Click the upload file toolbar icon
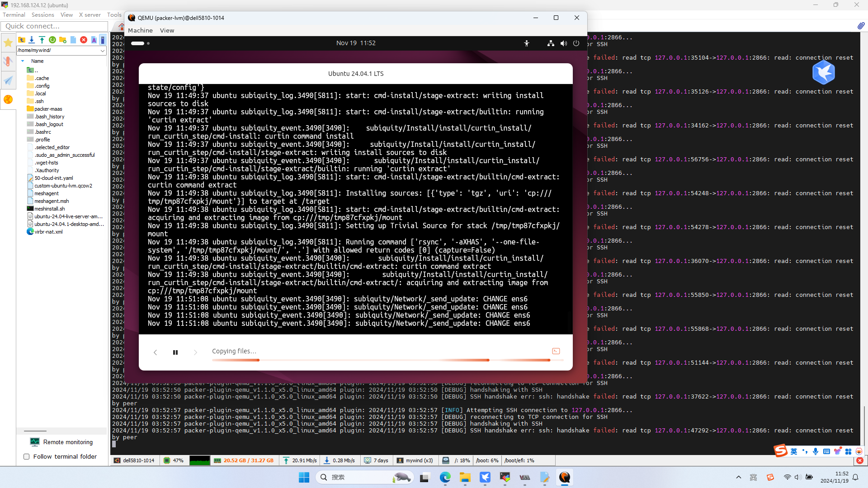The image size is (868, 488). [42, 40]
